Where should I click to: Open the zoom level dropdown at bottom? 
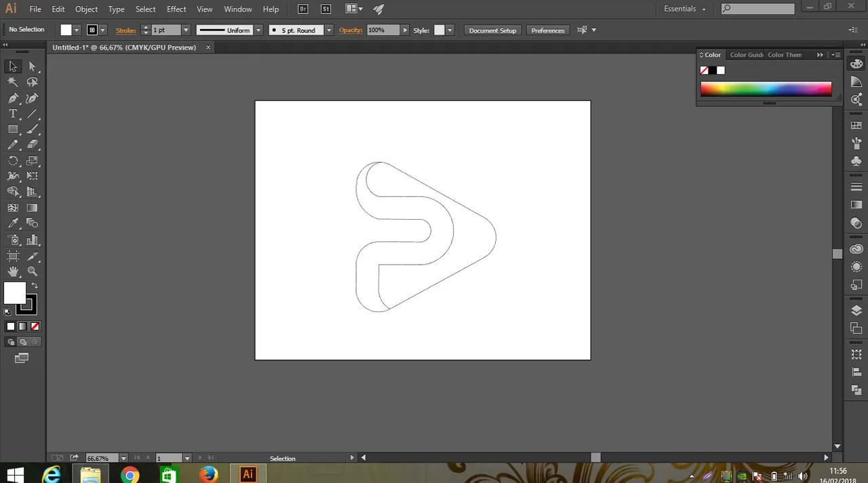click(123, 459)
